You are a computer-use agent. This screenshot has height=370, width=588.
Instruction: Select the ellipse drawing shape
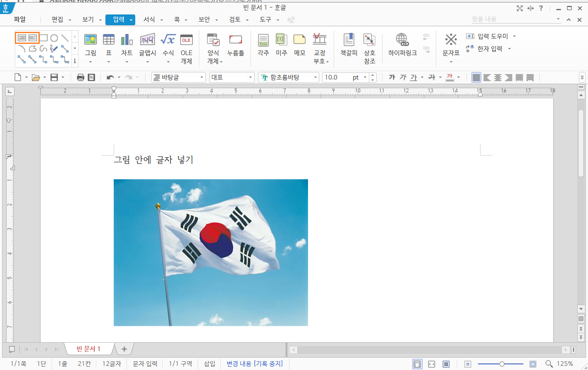tap(54, 38)
